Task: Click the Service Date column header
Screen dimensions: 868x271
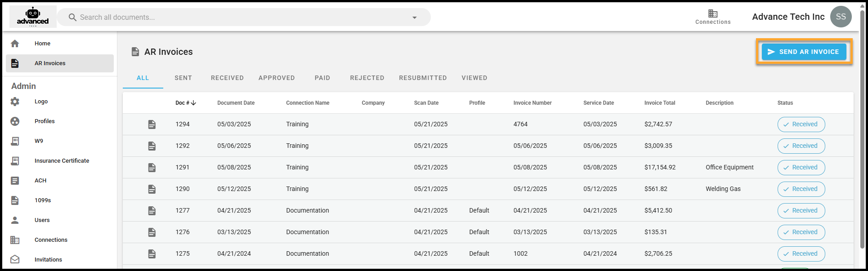Action: click(x=598, y=103)
